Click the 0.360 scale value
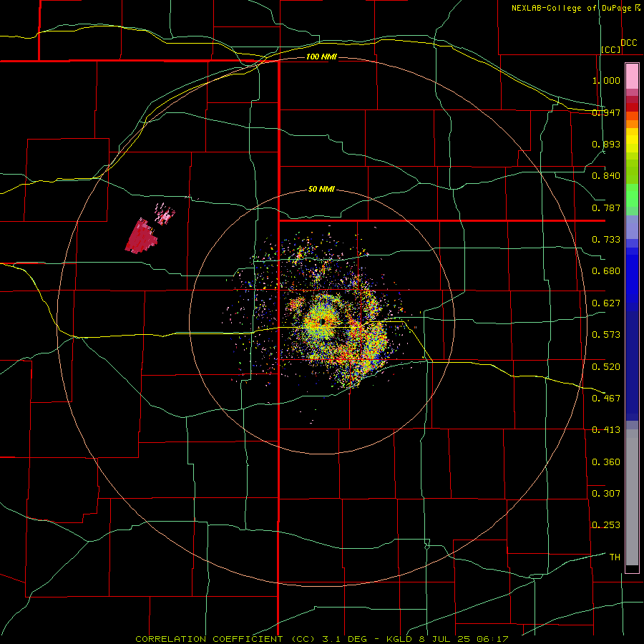Image resolution: width=644 pixels, height=644 pixels. [x=606, y=462]
